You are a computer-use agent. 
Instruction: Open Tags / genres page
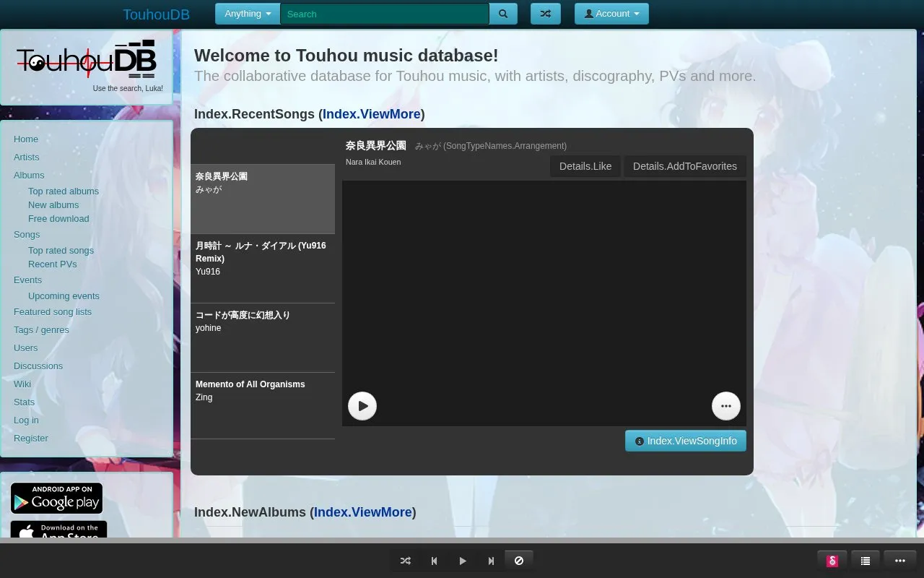pyautogui.click(x=41, y=330)
